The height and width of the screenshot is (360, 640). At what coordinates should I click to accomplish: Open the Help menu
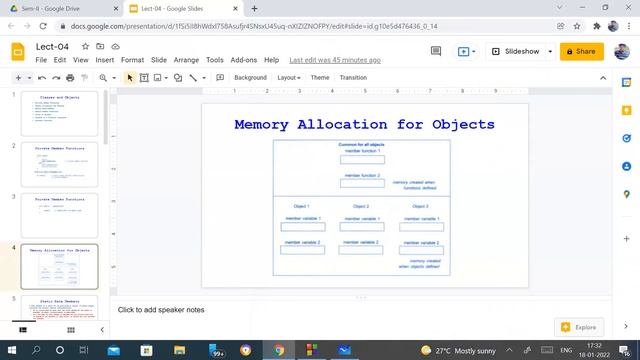pos(271,60)
